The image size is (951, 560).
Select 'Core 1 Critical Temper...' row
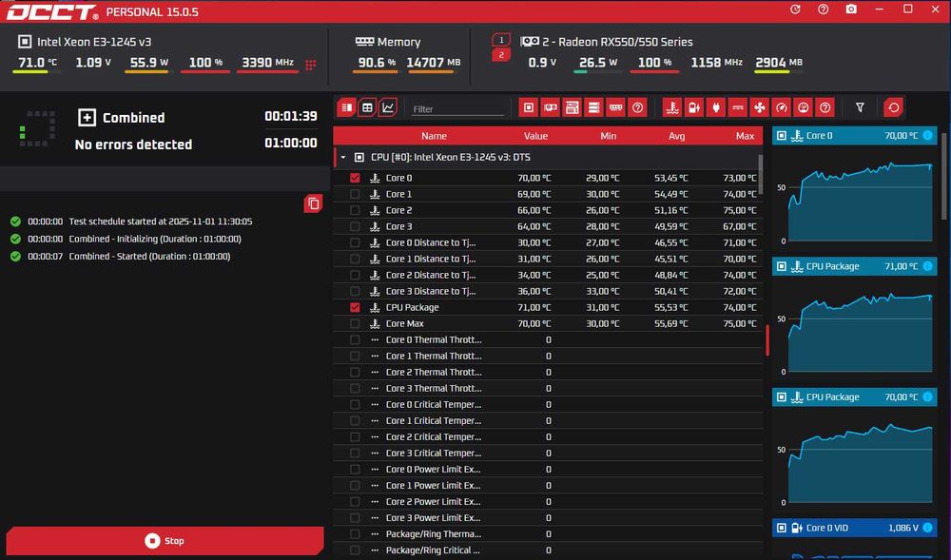(548, 420)
